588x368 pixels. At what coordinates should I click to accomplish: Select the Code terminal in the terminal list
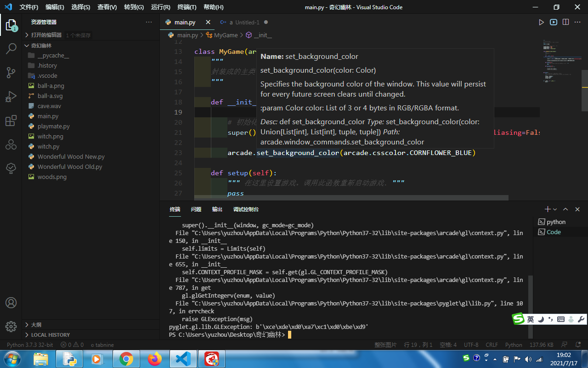pyautogui.click(x=554, y=231)
